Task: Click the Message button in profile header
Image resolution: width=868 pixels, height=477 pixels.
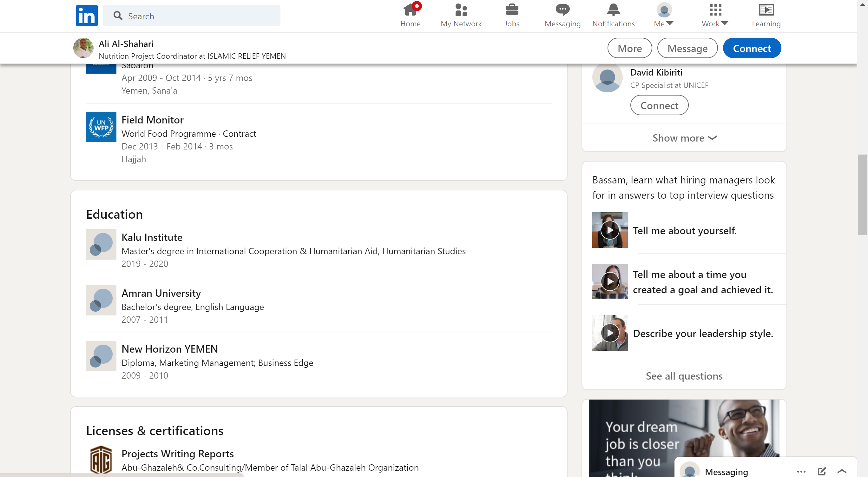Action: (x=687, y=48)
